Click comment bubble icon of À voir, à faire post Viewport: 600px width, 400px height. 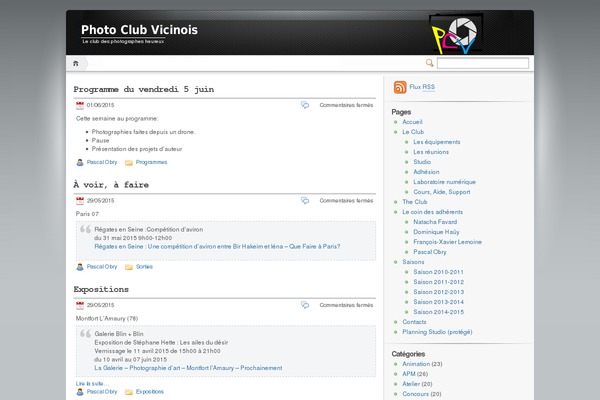[x=305, y=201]
